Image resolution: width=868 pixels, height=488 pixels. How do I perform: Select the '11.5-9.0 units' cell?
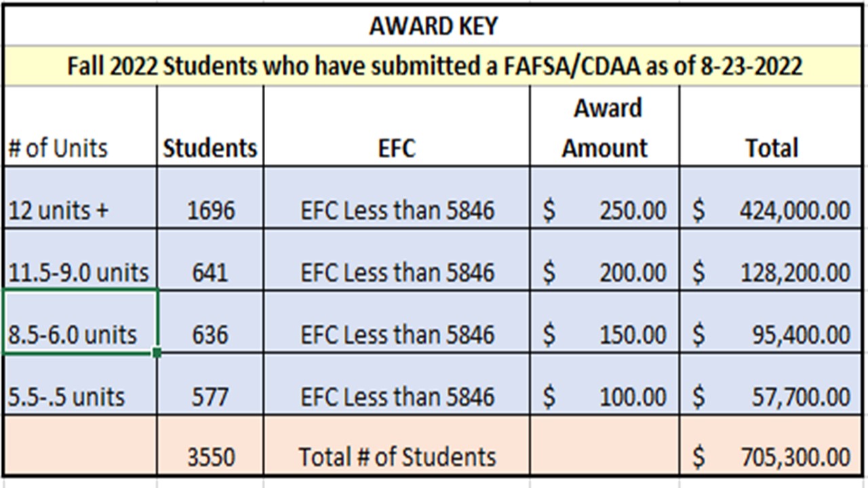[81, 260]
